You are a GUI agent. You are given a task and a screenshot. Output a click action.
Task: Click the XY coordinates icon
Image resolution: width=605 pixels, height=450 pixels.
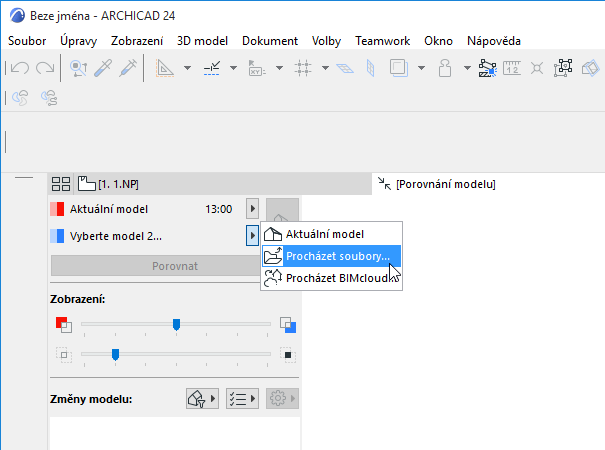click(257, 68)
